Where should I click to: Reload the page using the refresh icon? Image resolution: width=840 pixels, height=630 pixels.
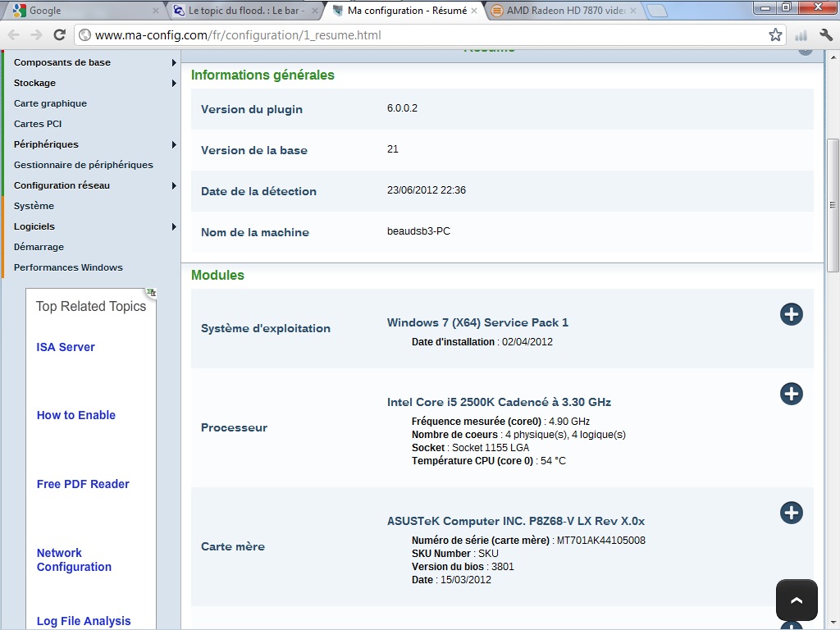coord(59,35)
